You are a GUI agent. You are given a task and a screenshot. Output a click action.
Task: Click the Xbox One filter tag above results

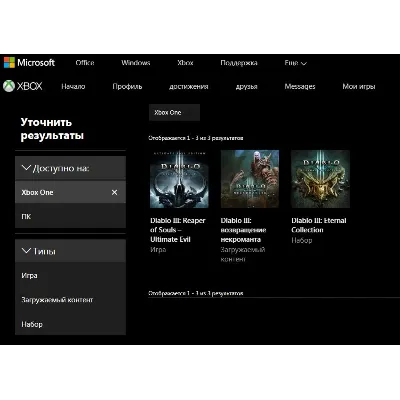174,112
